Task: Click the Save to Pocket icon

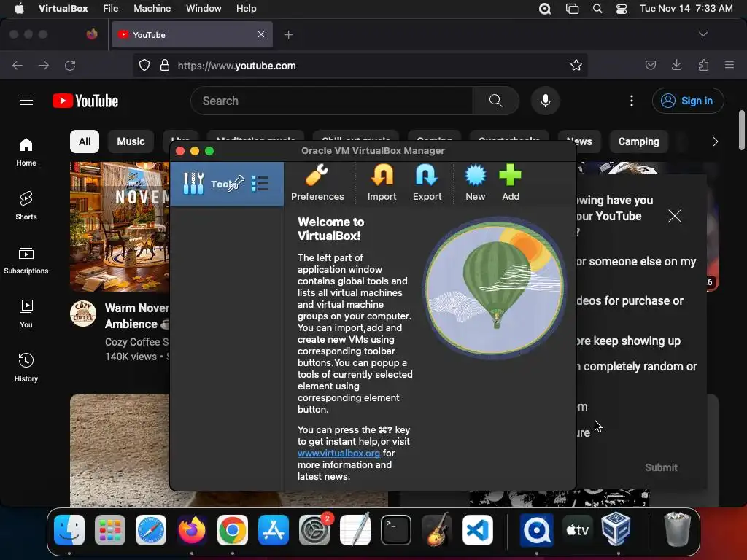Action: 650,65
